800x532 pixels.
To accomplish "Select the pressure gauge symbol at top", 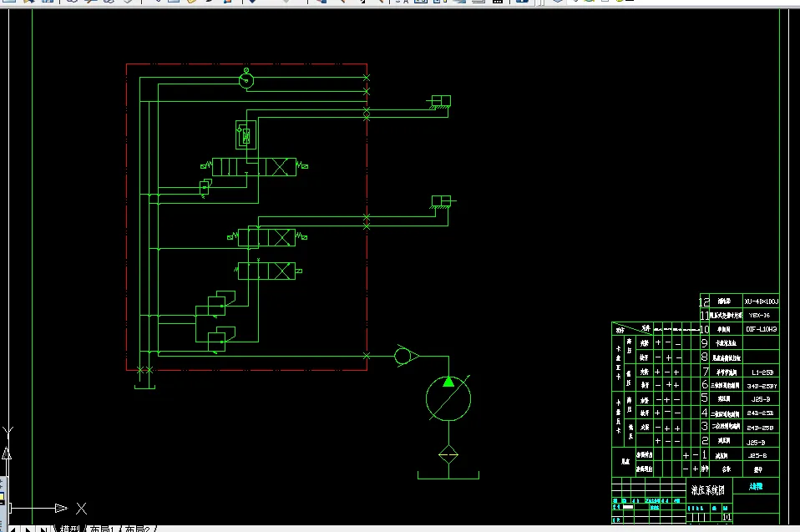I will click(246, 79).
